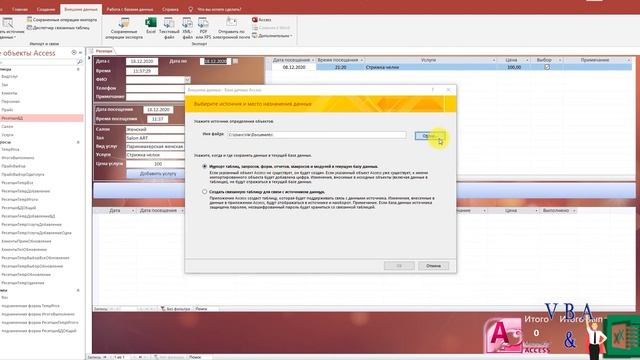This screenshot has width=640, height=360.
Task: Select the import tables, queries, forms option
Action: tap(204, 167)
